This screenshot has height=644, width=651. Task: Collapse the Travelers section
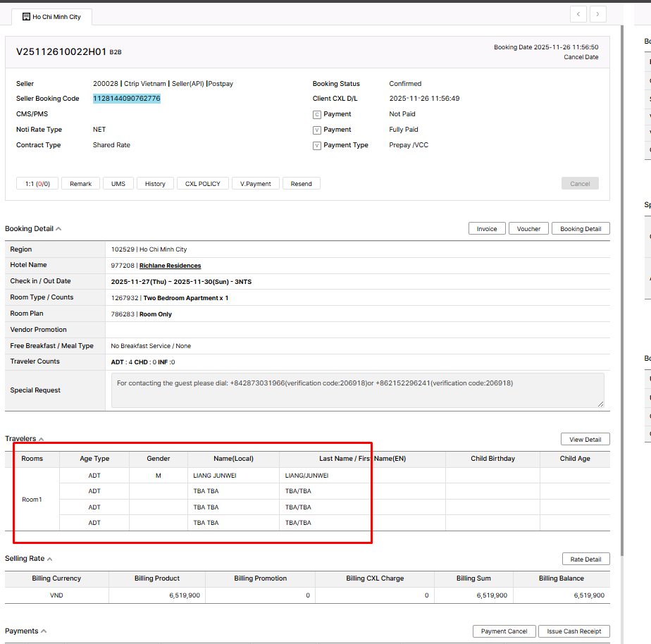41,439
